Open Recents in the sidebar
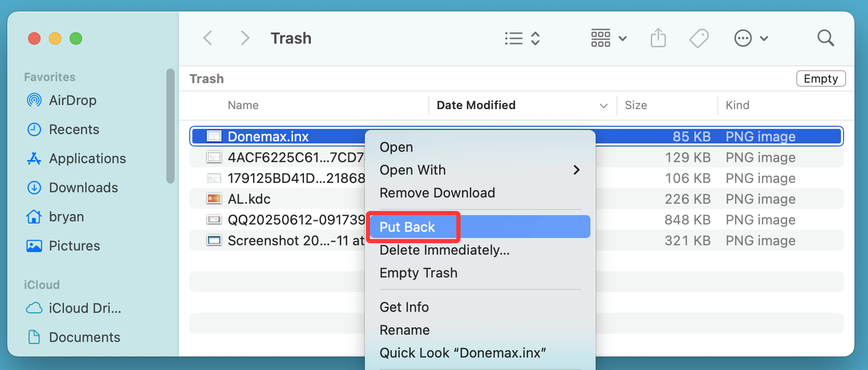This screenshot has height=370, width=868. pos(74,129)
